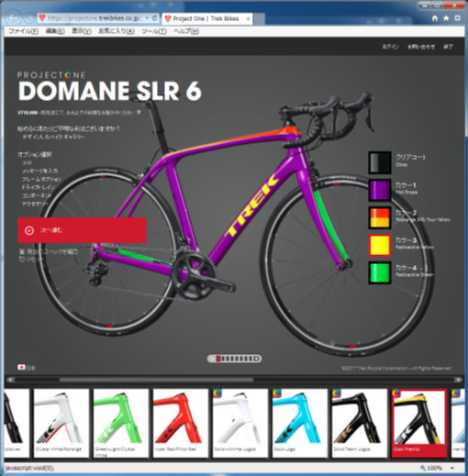Screen dimensions: 468x476
Task: Click the left arrow of the thumbnail scrollbar
Action: click(10, 380)
